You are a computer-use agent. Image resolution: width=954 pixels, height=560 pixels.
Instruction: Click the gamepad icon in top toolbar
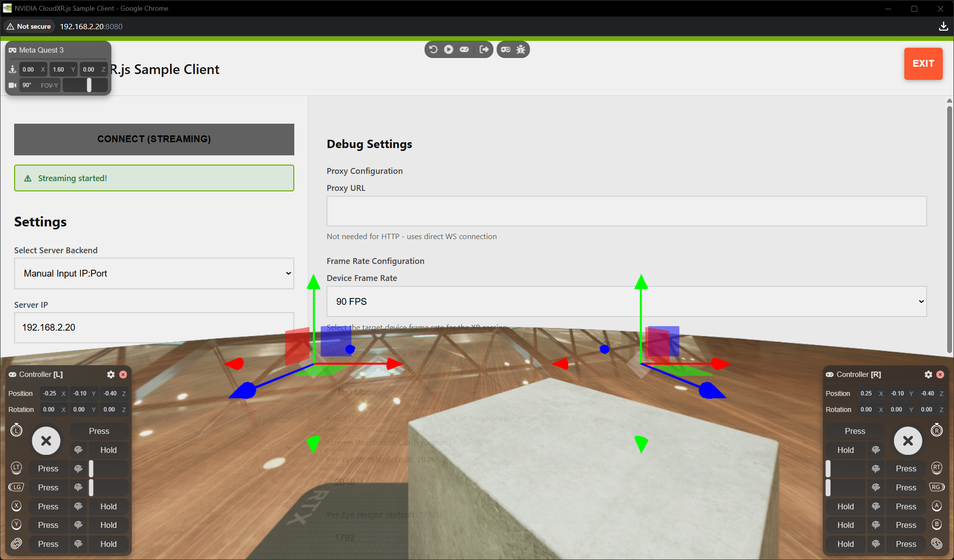pos(464,50)
